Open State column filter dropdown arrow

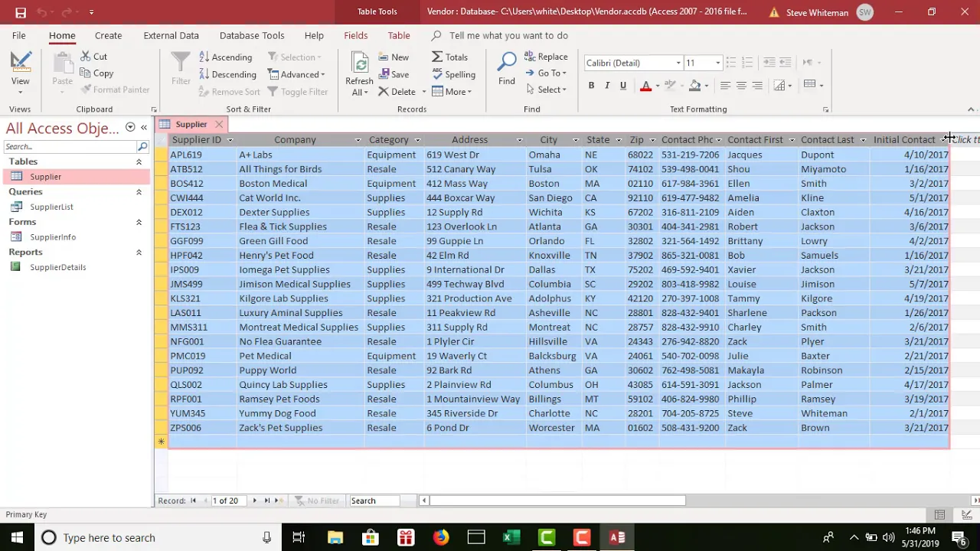click(619, 140)
